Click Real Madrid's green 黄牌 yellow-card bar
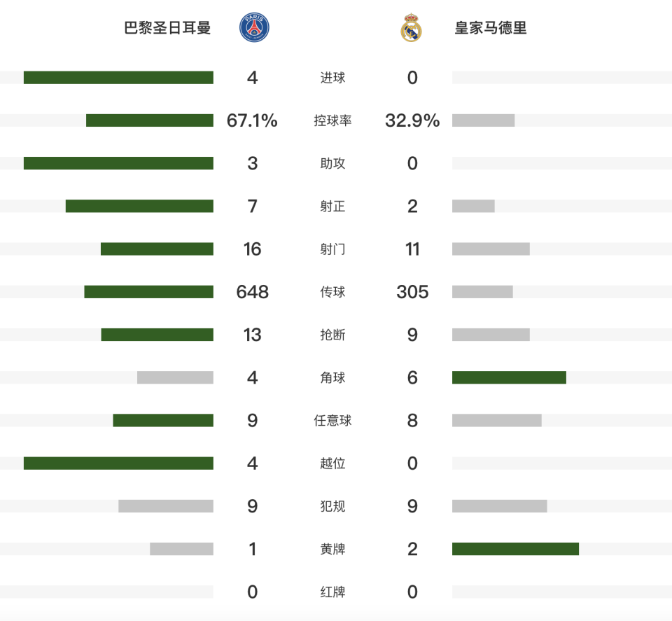 pos(515,549)
